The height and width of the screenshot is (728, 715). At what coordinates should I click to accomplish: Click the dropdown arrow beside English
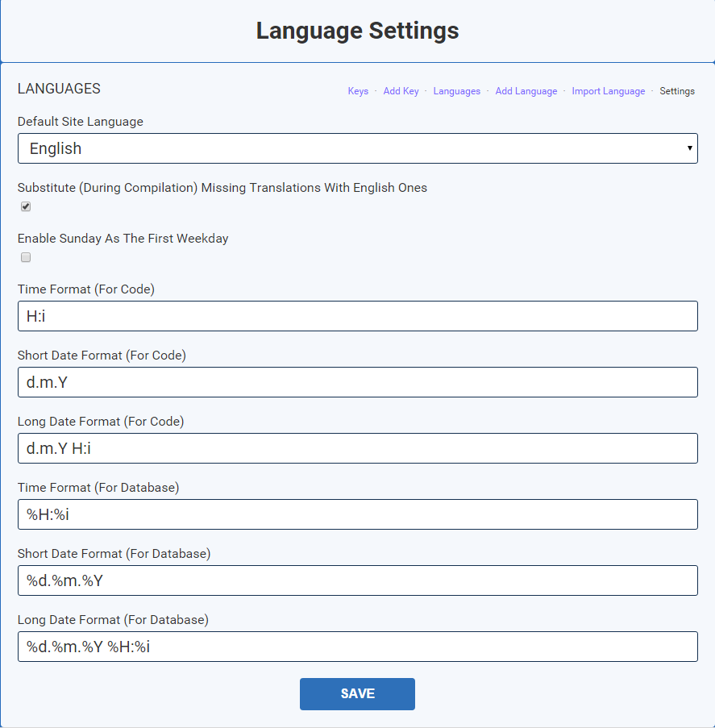pyautogui.click(x=689, y=148)
